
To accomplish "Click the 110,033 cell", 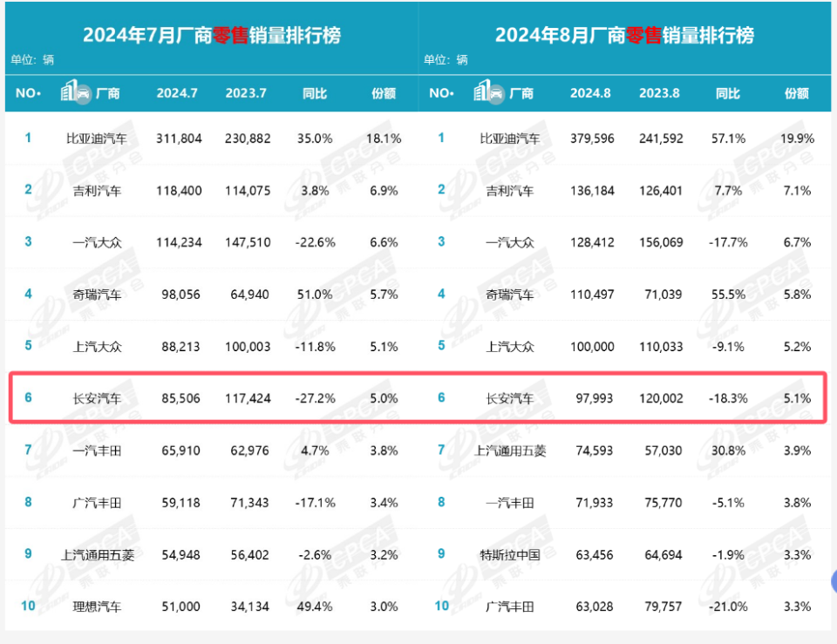I will tap(662, 347).
